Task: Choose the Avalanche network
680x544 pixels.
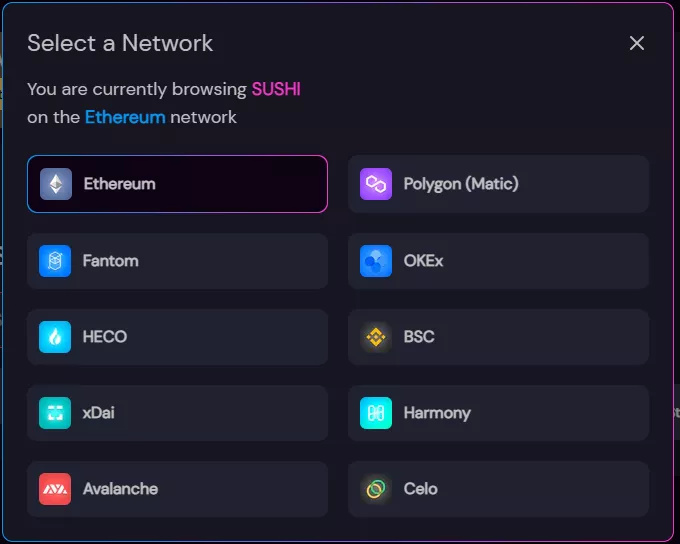Action: 177,489
